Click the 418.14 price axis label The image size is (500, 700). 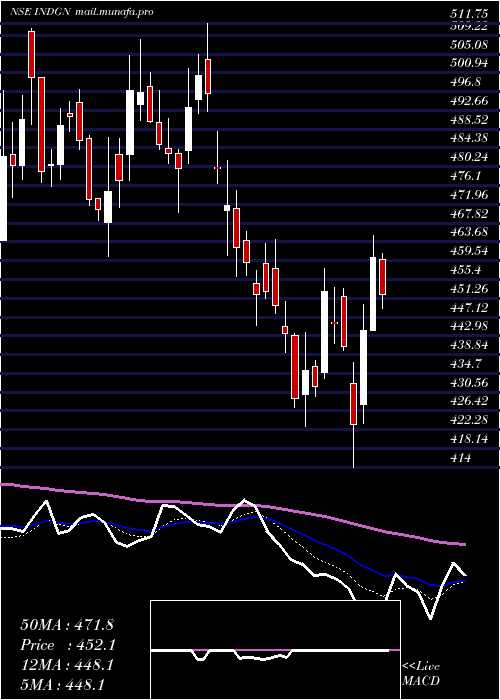468,438
